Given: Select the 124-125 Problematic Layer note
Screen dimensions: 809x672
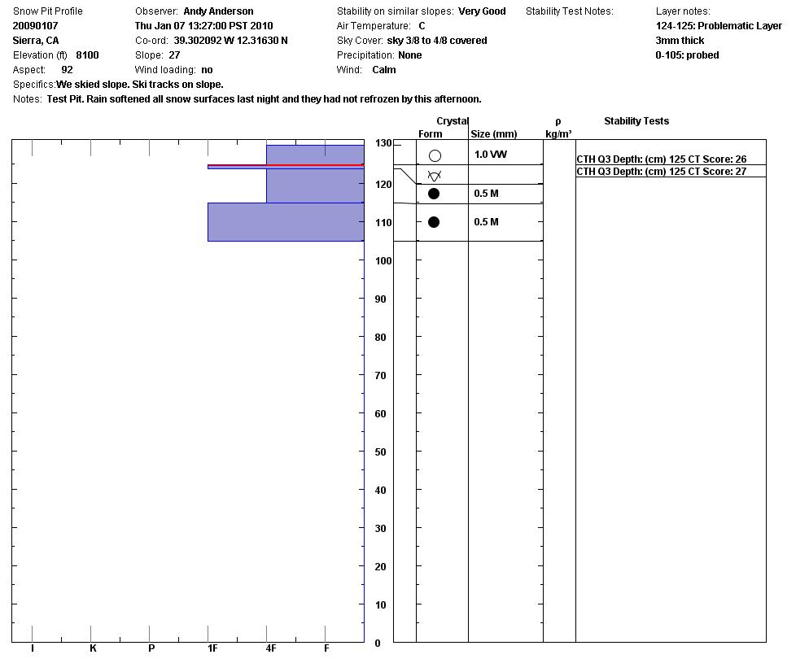Looking at the screenshot, I should tap(719, 26).
